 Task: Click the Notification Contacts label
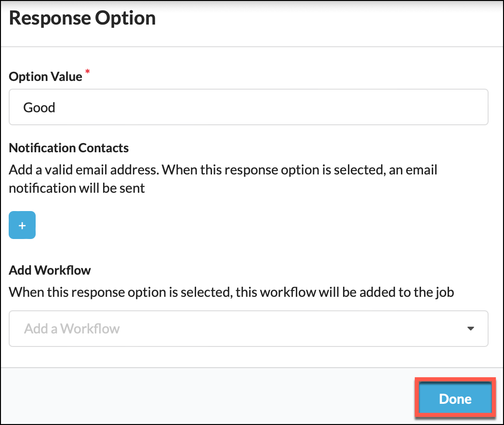68,147
